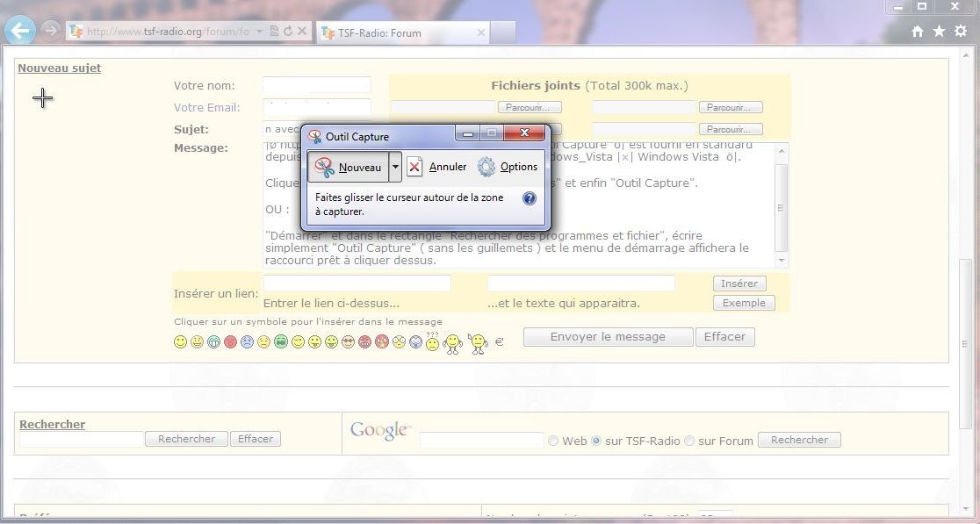Image resolution: width=980 pixels, height=524 pixels.
Task: Click the Message box scrollbar thumb
Action: (x=782, y=208)
